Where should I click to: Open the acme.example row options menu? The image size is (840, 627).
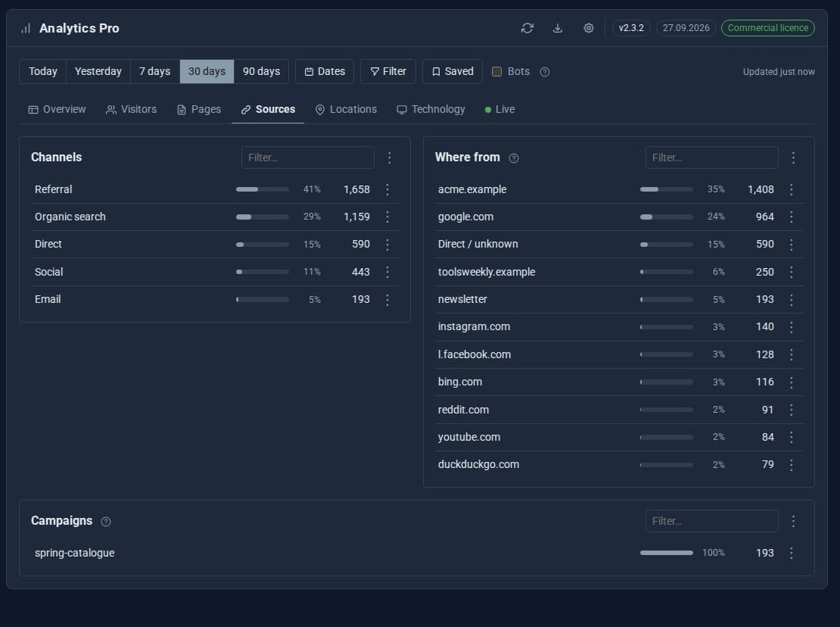[792, 189]
